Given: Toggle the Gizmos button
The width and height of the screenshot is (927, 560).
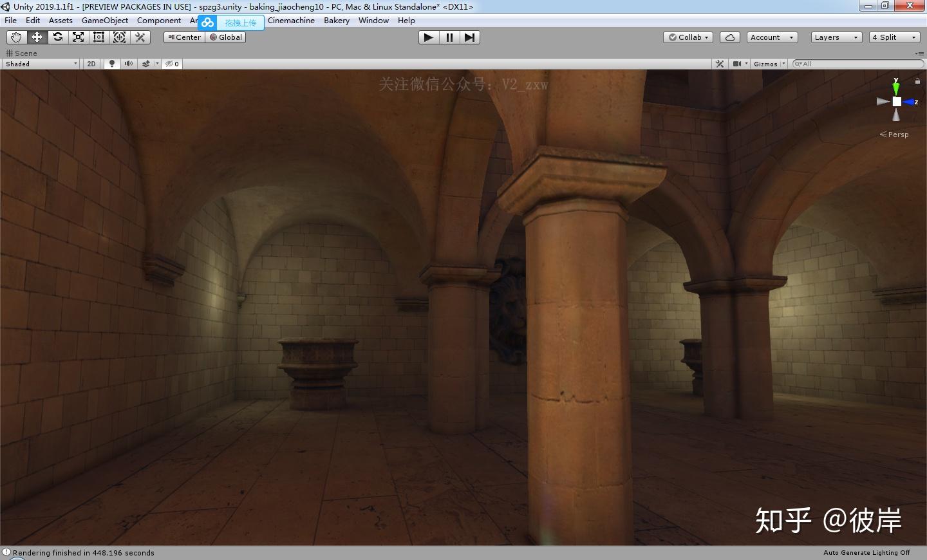Looking at the screenshot, I should pyautogui.click(x=765, y=64).
